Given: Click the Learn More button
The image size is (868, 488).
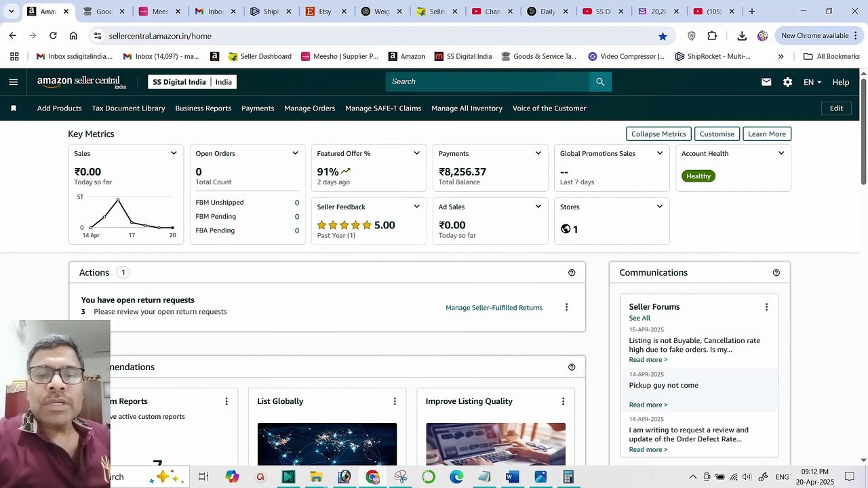Looking at the screenshot, I should [x=767, y=134].
